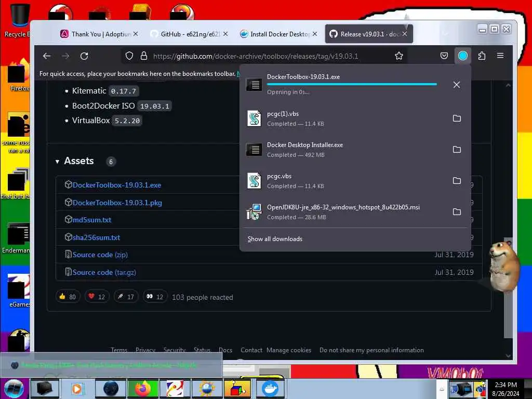Click the page vertical scrollbar thumb
Screen dimensions: 532x399
(508, 288)
